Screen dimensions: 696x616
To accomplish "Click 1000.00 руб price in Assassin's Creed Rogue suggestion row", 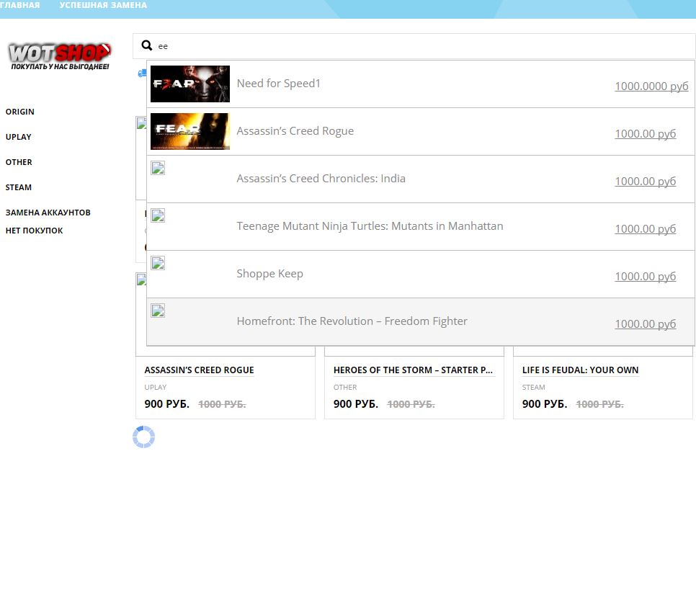I will [646, 133].
